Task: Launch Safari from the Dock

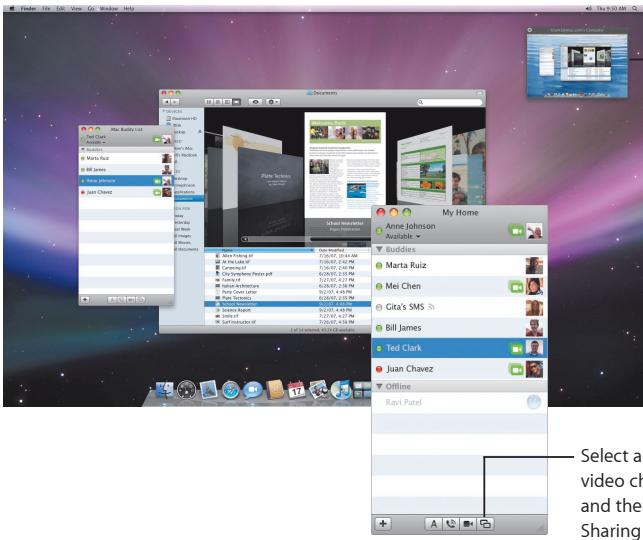Action: [231, 390]
